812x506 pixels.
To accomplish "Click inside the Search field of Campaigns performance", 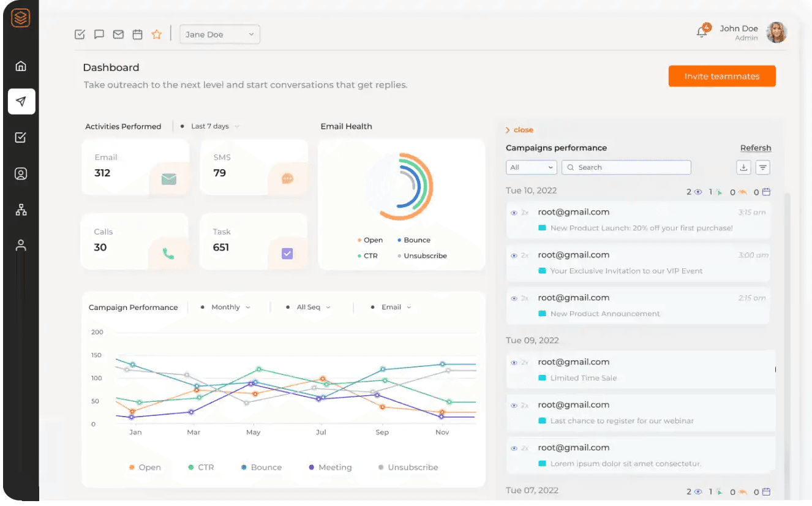I will pos(626,167).
